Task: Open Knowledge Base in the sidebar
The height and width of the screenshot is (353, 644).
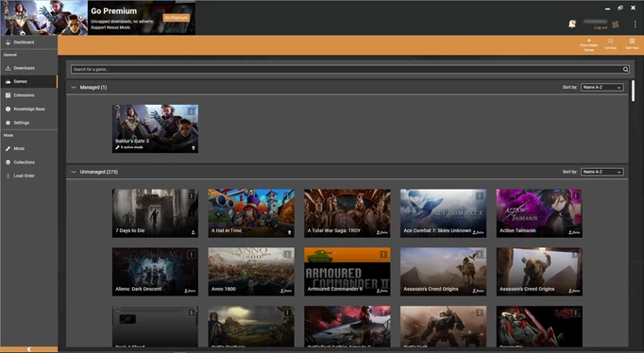Action: (x=28, y=109)
